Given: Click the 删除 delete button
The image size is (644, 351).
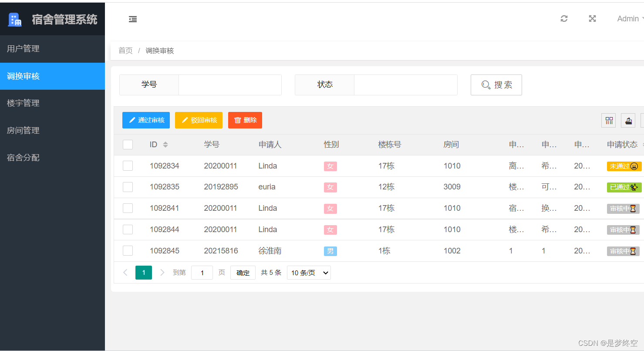Looking at the screenshot, I should (245, 120).
